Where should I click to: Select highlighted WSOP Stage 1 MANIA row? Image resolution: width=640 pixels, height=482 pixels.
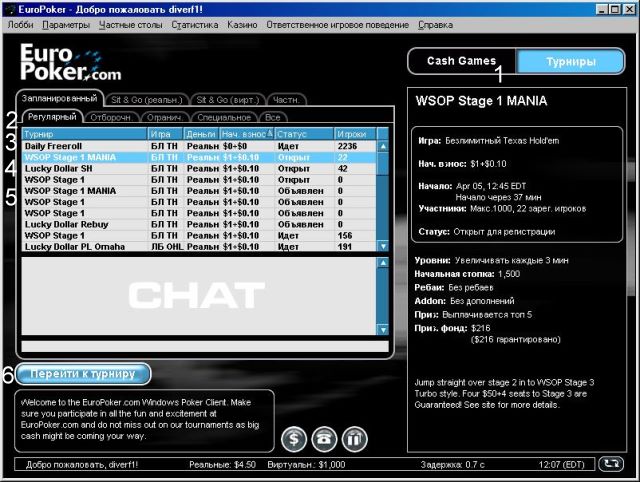tap(199, 158)
